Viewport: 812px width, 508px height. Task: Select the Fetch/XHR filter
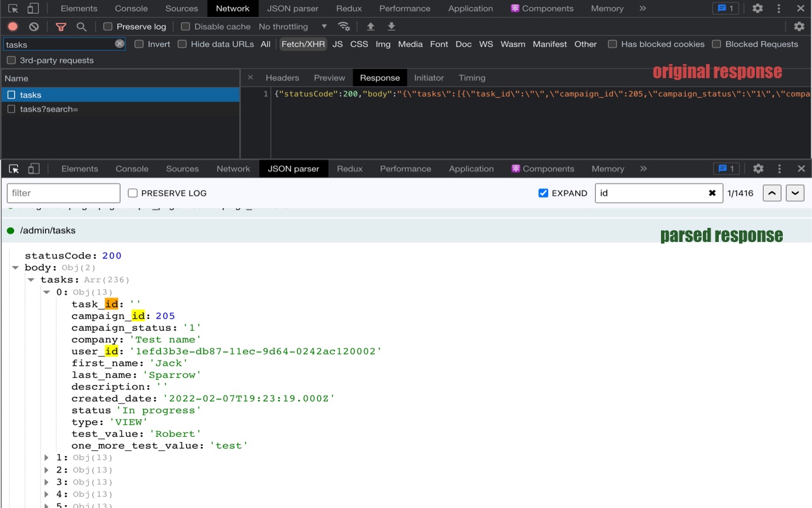click(303, 44)
